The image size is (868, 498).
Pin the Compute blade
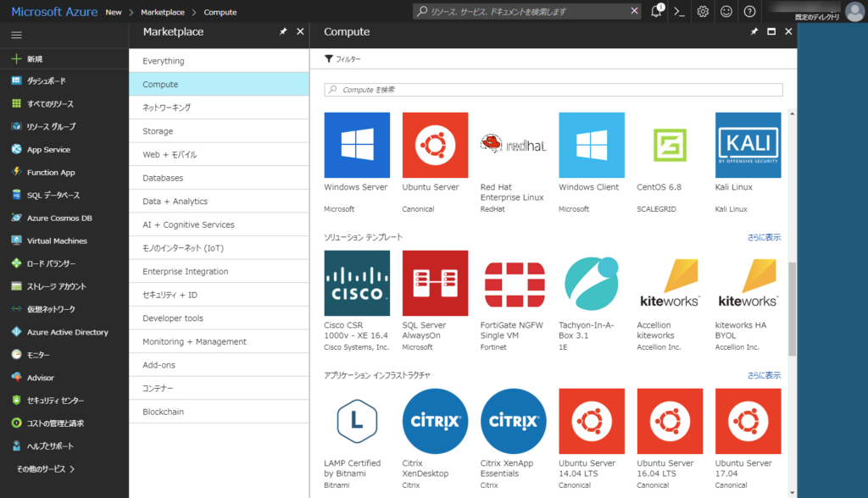(754, 31)
